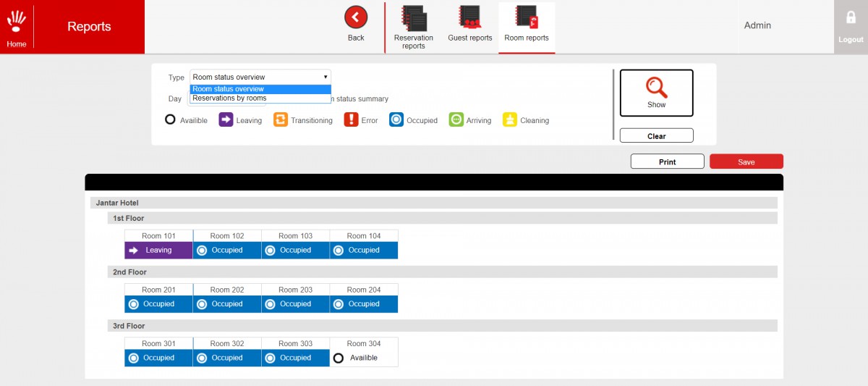Click Room 101 Leaving status cell
Viewport: 868px width, 386px height.
[x=158, y=250]
